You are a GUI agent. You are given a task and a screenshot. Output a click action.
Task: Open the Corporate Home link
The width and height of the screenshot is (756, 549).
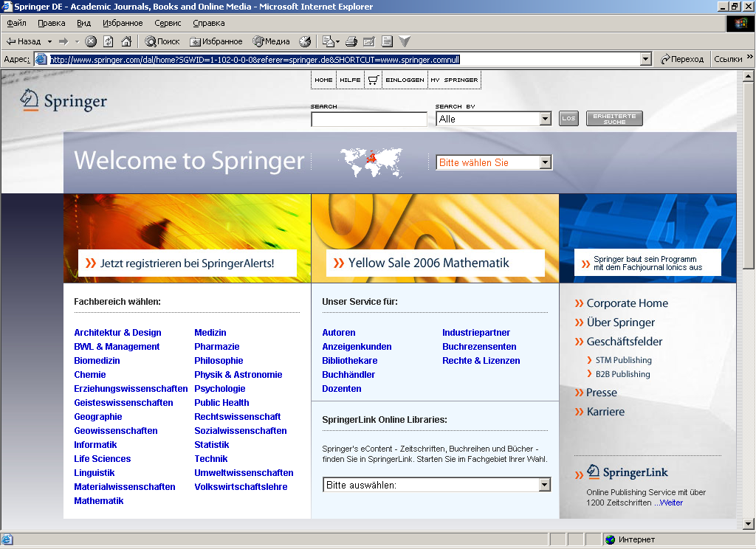point(628,303)
